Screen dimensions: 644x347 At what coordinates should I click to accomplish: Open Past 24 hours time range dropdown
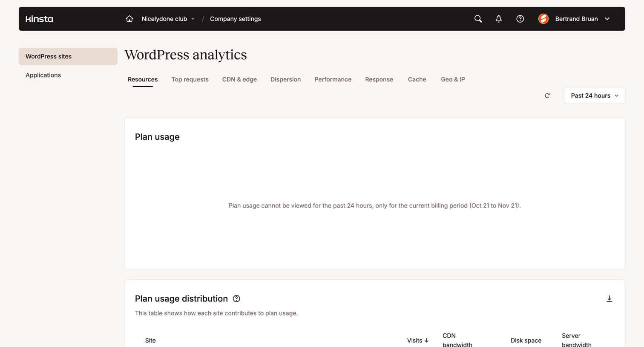click(x=594, y=95)
